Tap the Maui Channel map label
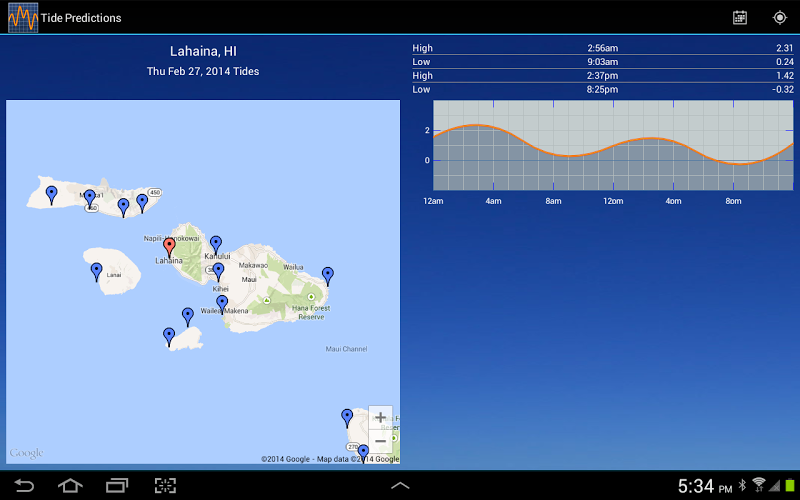800x500 pixels. [346, 349]
